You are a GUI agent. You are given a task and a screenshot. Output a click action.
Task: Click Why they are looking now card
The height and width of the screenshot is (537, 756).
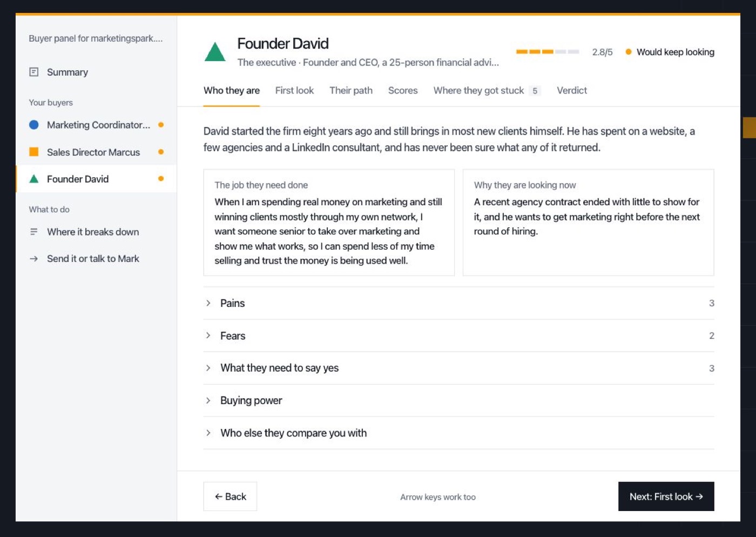589,223
